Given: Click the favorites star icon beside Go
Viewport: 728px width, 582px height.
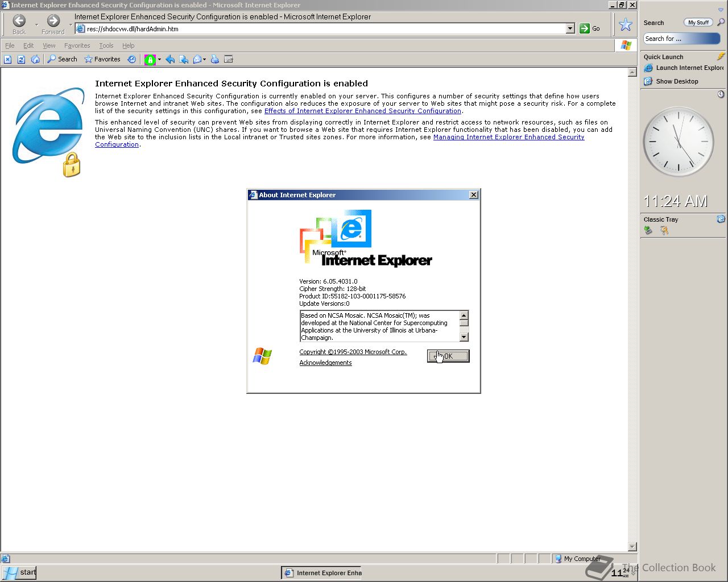Looking at the screenshot, I should click(626, 24).
